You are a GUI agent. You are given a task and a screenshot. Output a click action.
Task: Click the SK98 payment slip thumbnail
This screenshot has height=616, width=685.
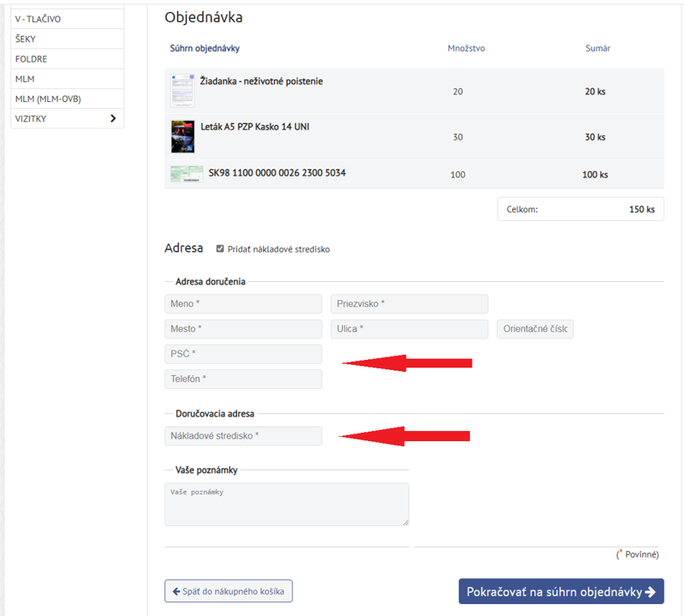click(x=187, y=174)
